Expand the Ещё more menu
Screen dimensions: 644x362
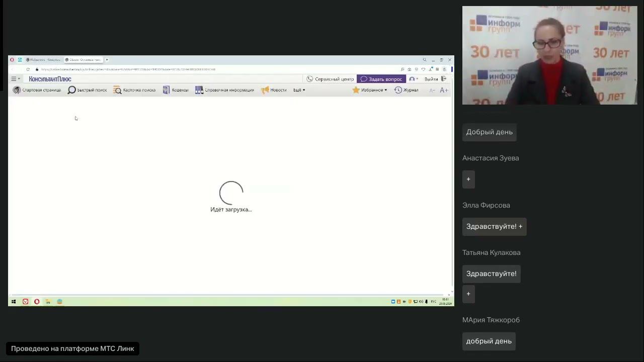click(x=299, y=90)
